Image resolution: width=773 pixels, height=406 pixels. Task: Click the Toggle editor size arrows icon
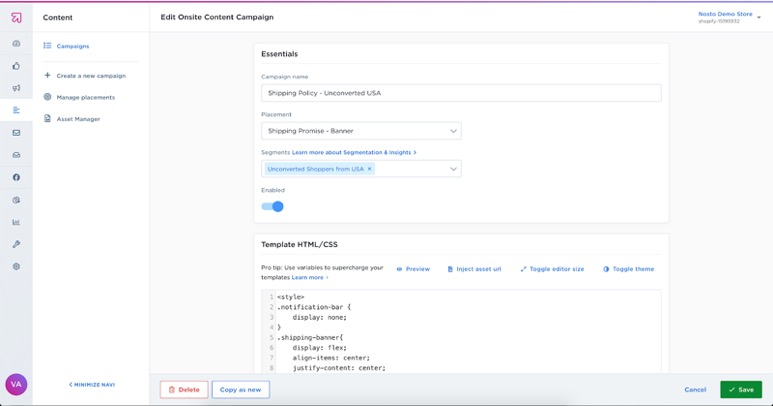523,269
